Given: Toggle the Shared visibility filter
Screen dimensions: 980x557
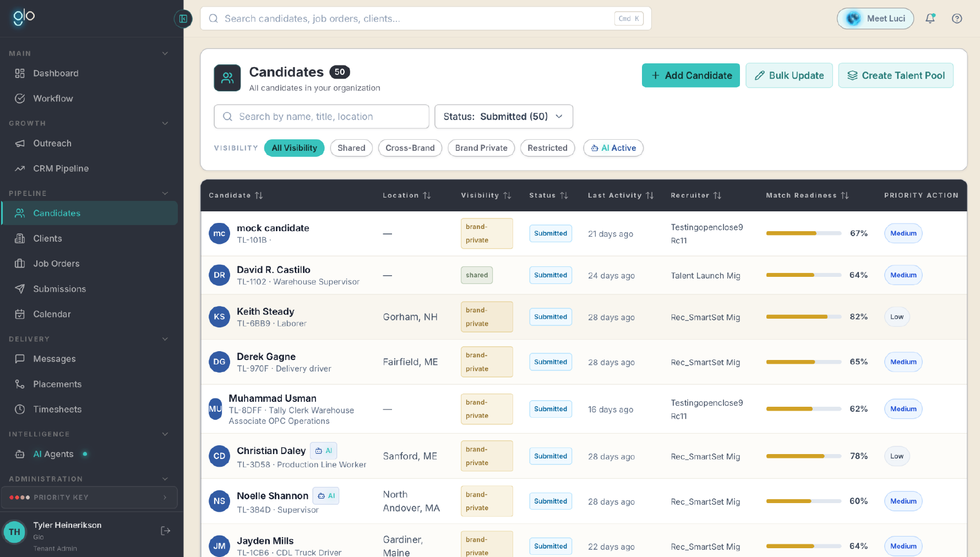Looking at the screenshot, I should click(x=351, y=148).
